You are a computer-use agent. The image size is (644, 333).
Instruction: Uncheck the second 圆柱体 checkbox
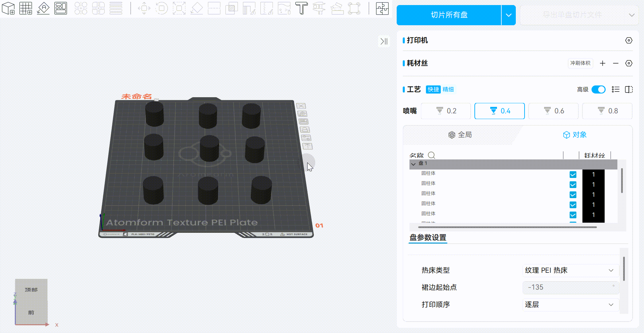(x=573, y=185)
